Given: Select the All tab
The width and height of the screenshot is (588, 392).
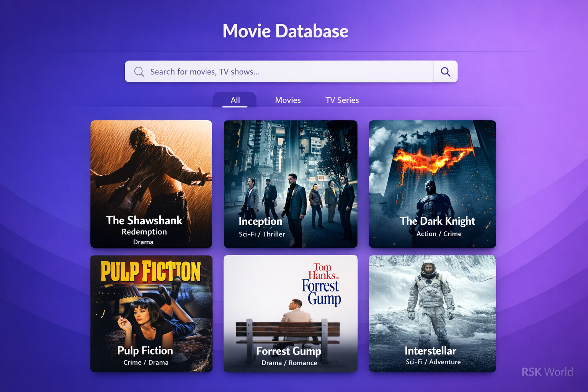Looking at the screenshot, I should [235, 100].
